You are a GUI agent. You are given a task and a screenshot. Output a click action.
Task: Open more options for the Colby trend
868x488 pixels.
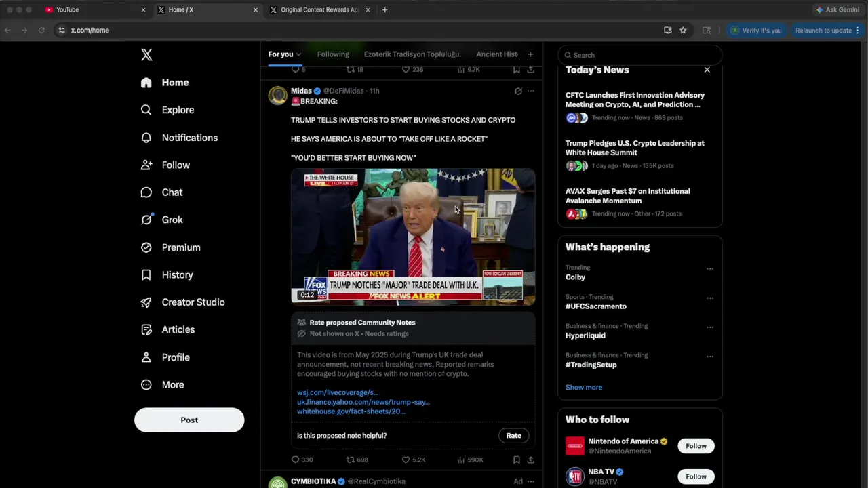pyautogui.click(x=710, y=269)
